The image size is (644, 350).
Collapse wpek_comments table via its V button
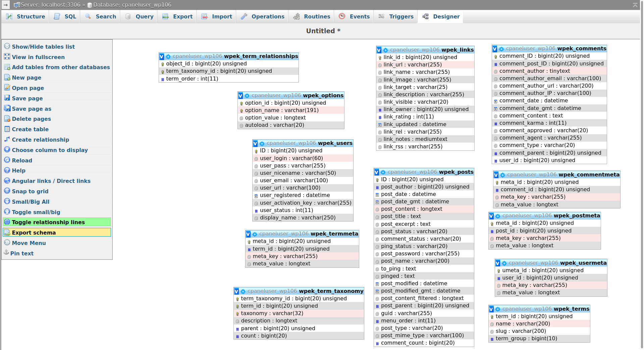point(495,48)
